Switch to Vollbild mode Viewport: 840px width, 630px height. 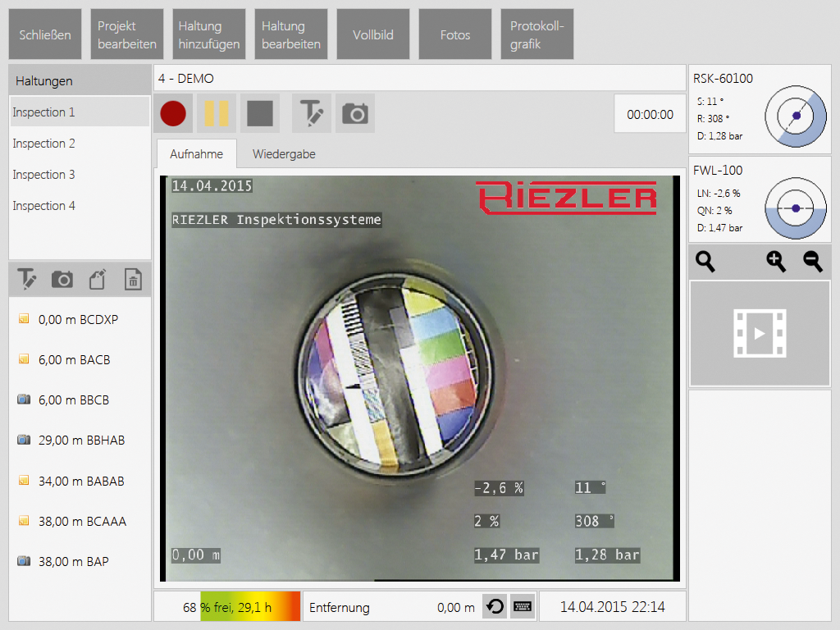[x=373, y=34]
